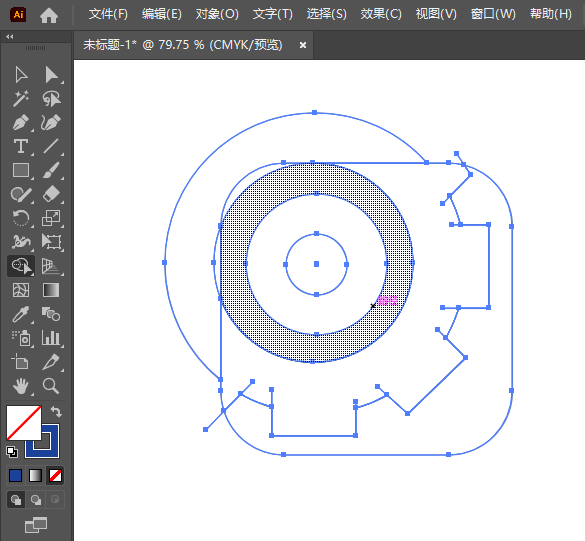The width and height of the screenshot is (585, 541).
Task: Choose the Eyedropper tool
Action: [x=21, y=314]
